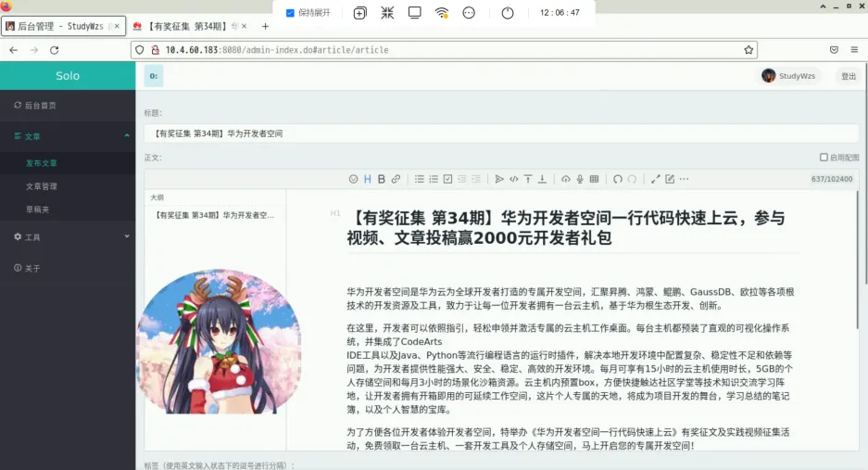The height and width of the screenshot is (470, 868).
Task: Click the shield tracking protection icon
Action: click(140, 50)
